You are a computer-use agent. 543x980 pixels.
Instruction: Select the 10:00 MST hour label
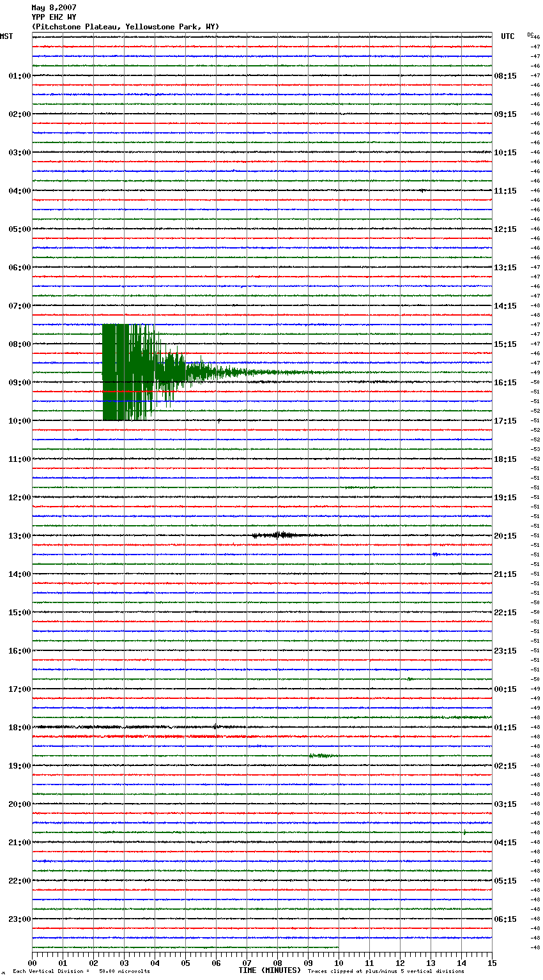click(x=20, y=421)
